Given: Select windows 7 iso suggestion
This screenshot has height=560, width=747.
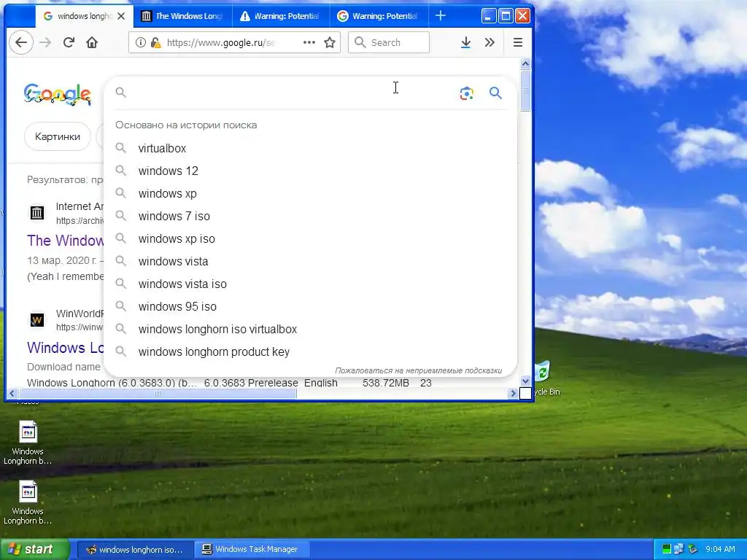Looking at the screenshot, I should tap(310, 216).
